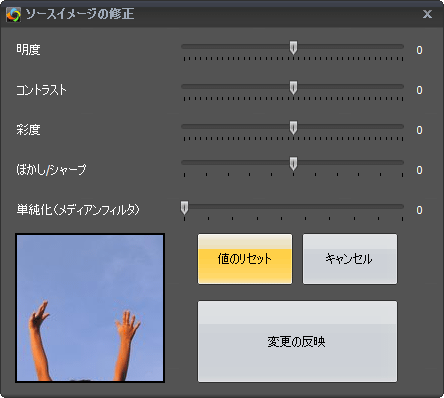Click the 明度 slider handle
This screenshot has width=444, height=398.
[x=293, y=48]
